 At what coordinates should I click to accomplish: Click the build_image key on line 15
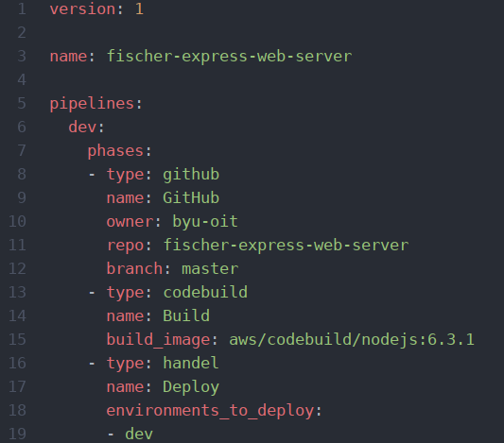tap(158, 340)
